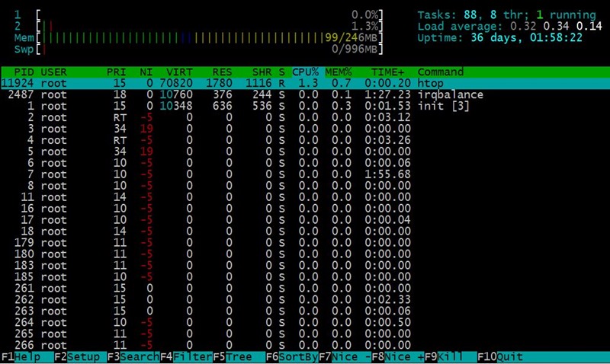Select process row with PID 4
This screenshot has width=610, height=364.
(305, 140)
